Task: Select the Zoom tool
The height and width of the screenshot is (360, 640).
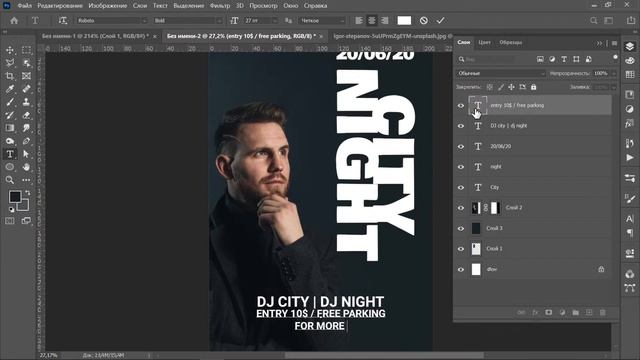Action: point(10,180)
